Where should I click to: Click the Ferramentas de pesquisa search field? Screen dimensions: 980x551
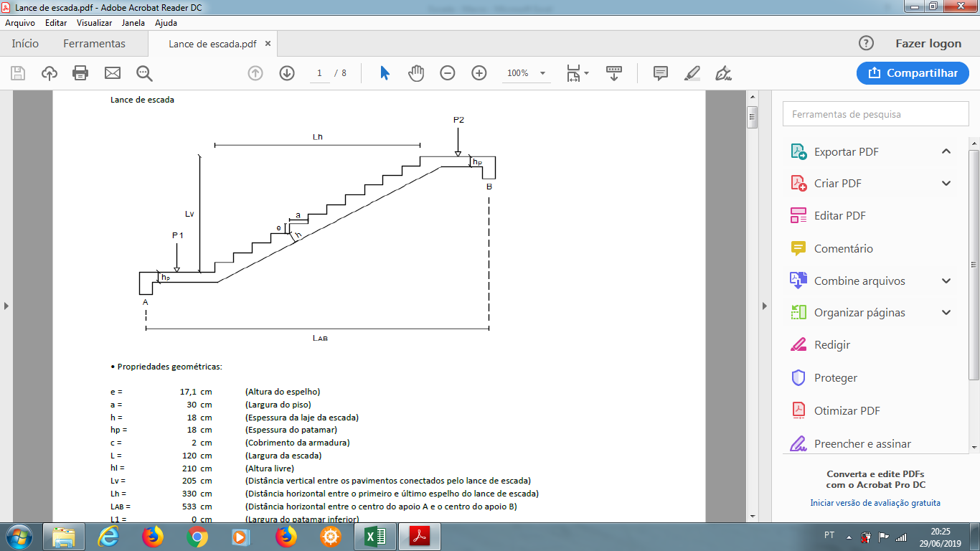point(876,114)
